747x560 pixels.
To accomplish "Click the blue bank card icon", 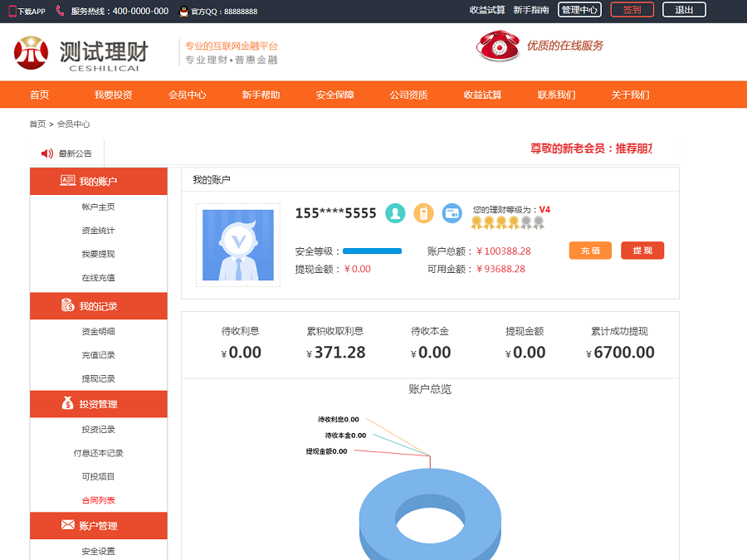I will pyautogui.click(x=452, y=213).
